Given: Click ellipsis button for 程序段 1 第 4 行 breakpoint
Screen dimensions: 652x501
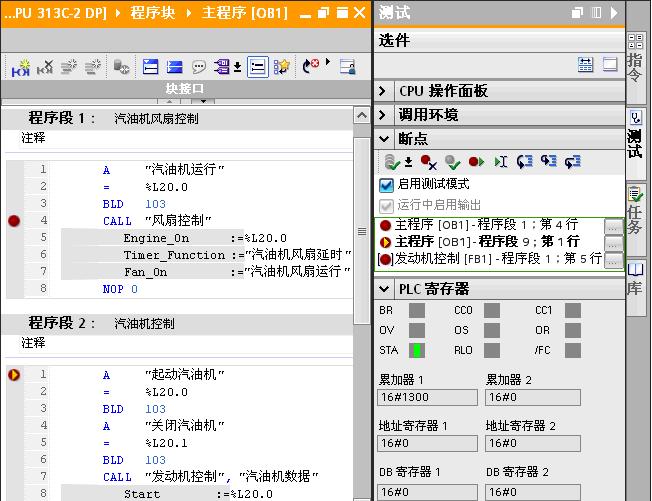Looking at the screenshot, I should pyautogui.click(x=612, y=227).
